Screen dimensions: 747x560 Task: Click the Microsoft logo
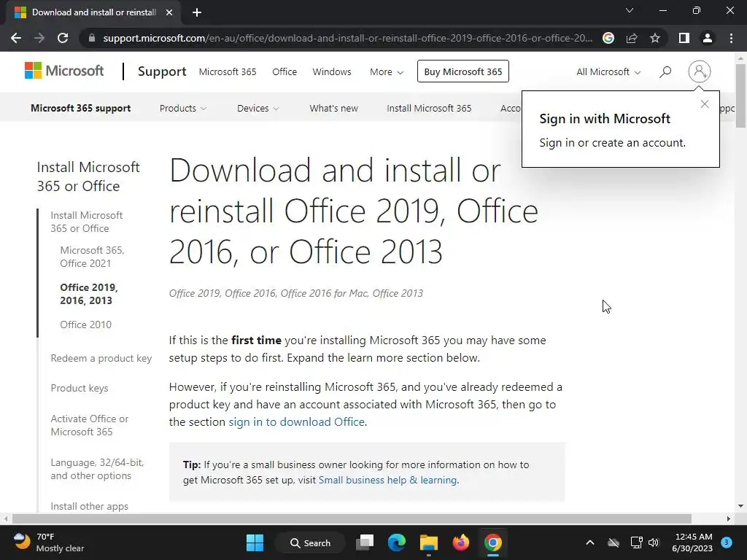coord(64,71)
